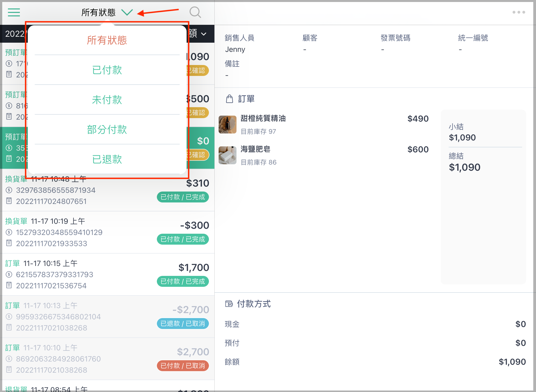Filter orders by 已退款

tap(107, 159)
